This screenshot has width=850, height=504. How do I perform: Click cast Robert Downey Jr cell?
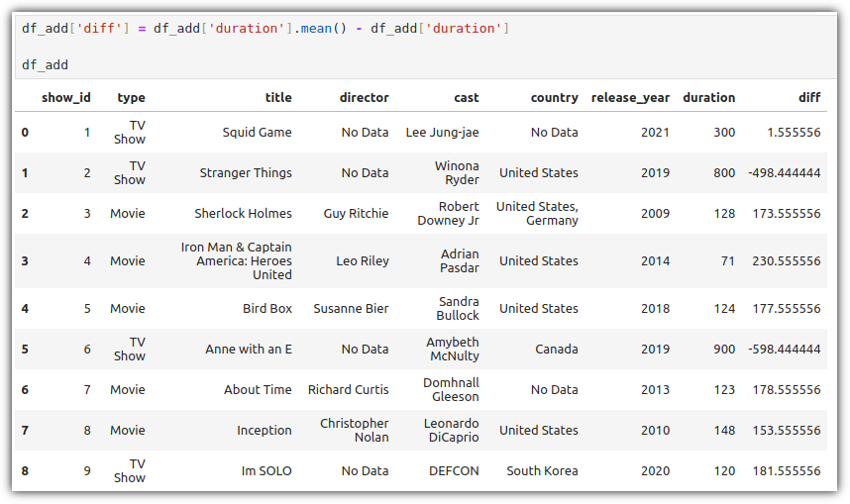448,214
